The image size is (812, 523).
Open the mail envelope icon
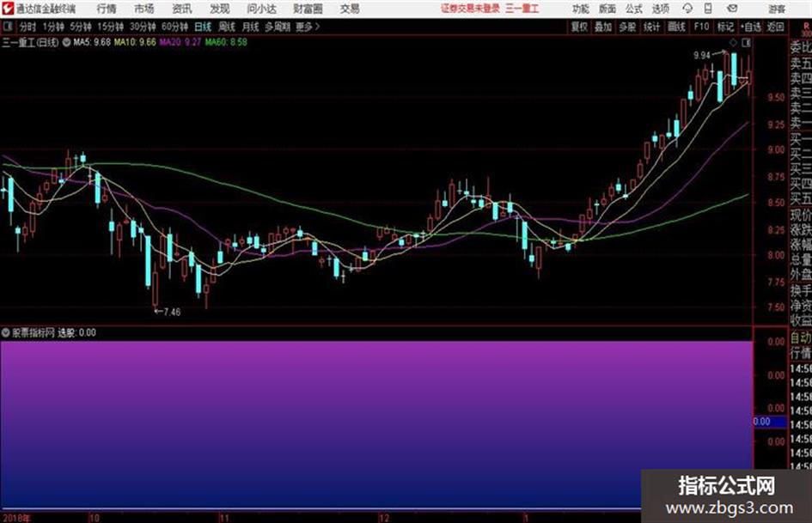pyautogui.click(x=732, y=9)
